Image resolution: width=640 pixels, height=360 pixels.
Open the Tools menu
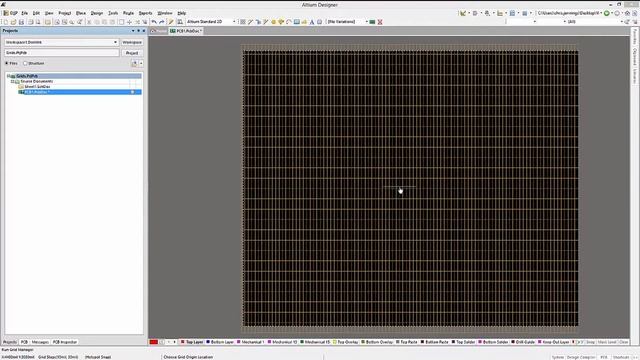pyautogui.click(x=113, y=13)
